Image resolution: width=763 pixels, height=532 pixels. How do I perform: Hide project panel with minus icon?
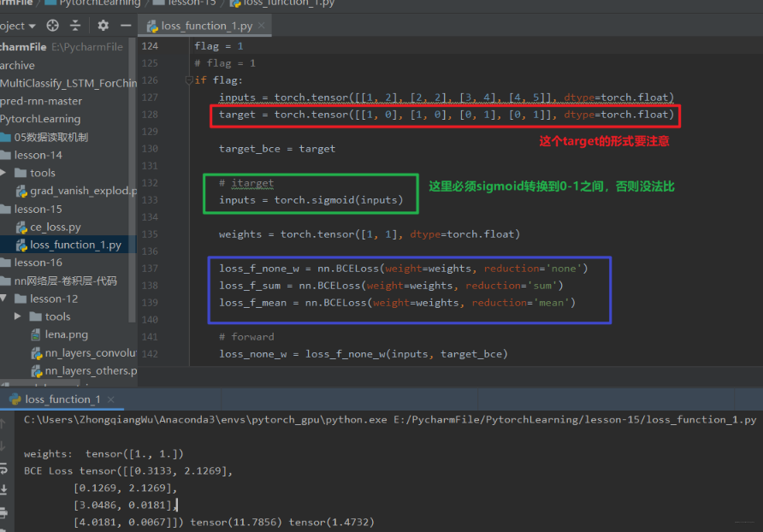tap(126, 26)
